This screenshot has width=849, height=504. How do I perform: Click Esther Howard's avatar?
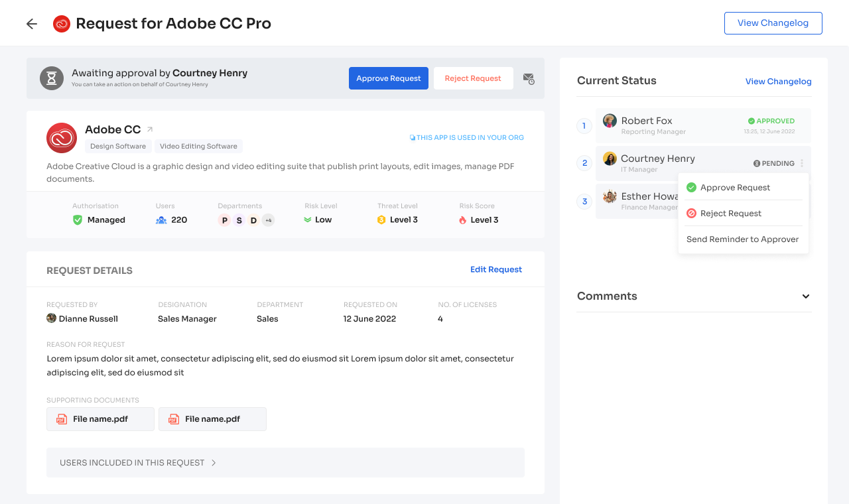610,196
